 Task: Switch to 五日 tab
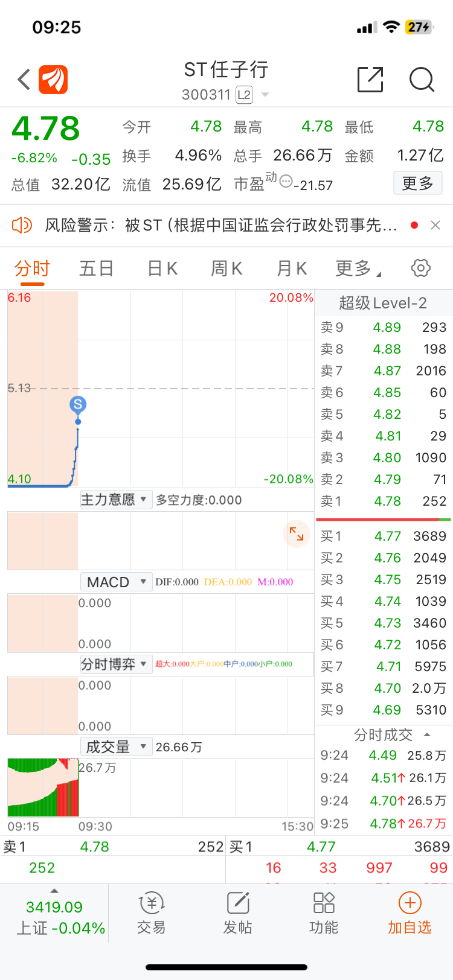click(x=97, y=268)
